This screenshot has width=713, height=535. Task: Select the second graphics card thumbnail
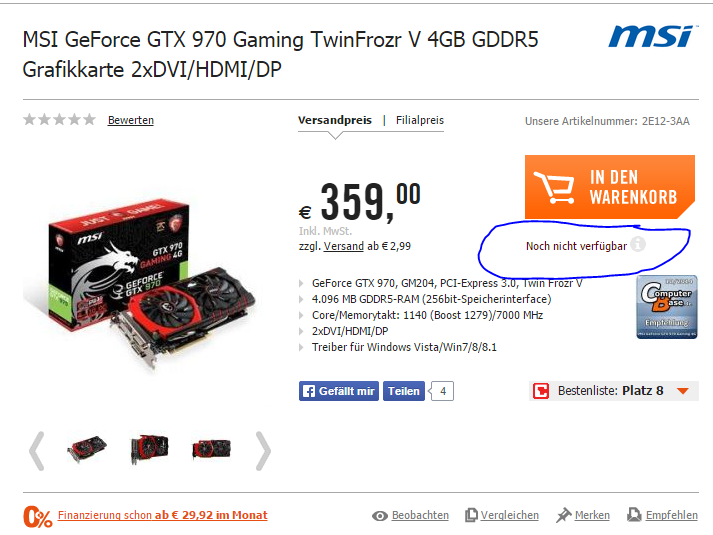tap(149, 449)
